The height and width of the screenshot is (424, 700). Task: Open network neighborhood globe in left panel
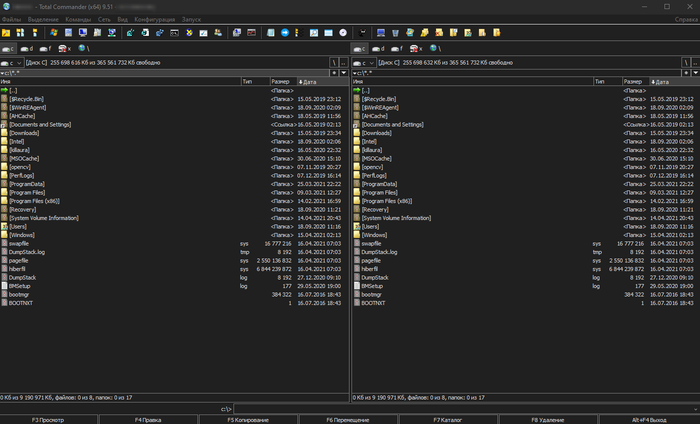pos(83,48)
